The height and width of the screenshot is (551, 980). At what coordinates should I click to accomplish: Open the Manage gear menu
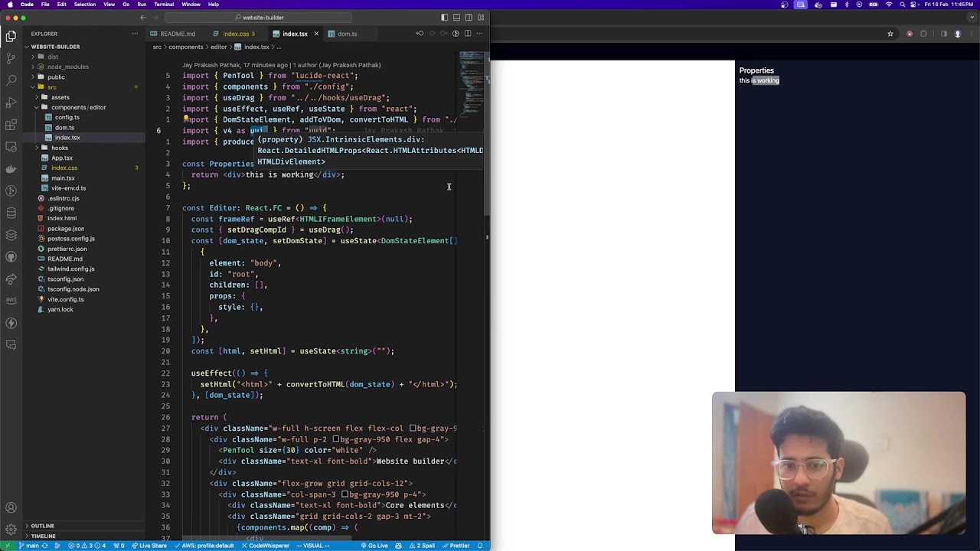pyautogui.click(x=11, y=530)
